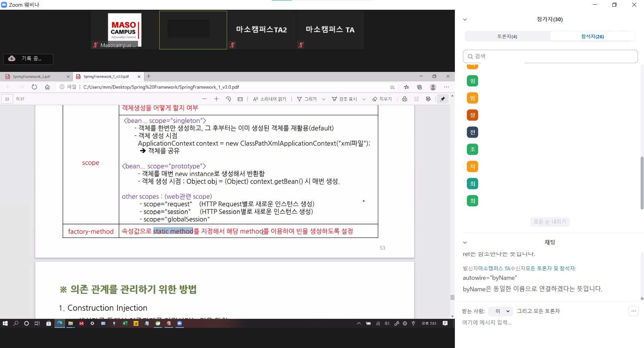Click the print icon in PDF toolbar
The height and width of the screenshot is (348, 644).
404,99
